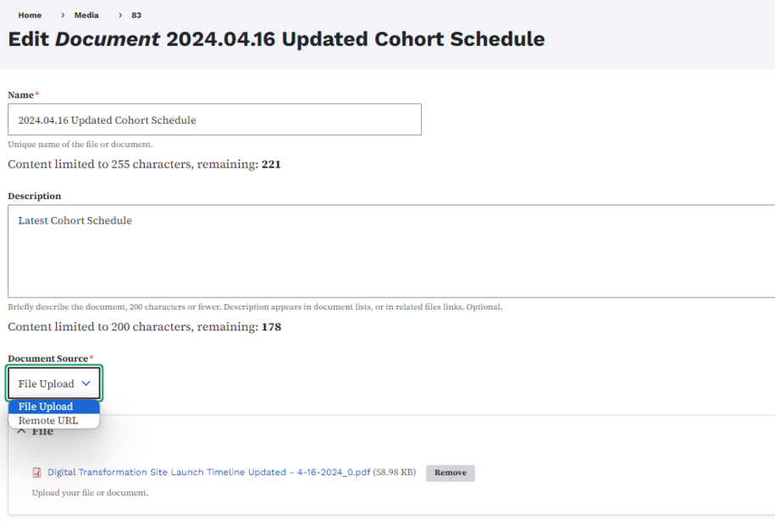
Task: Remove the uploaded PDF file
Action: [x=450, y=473]
